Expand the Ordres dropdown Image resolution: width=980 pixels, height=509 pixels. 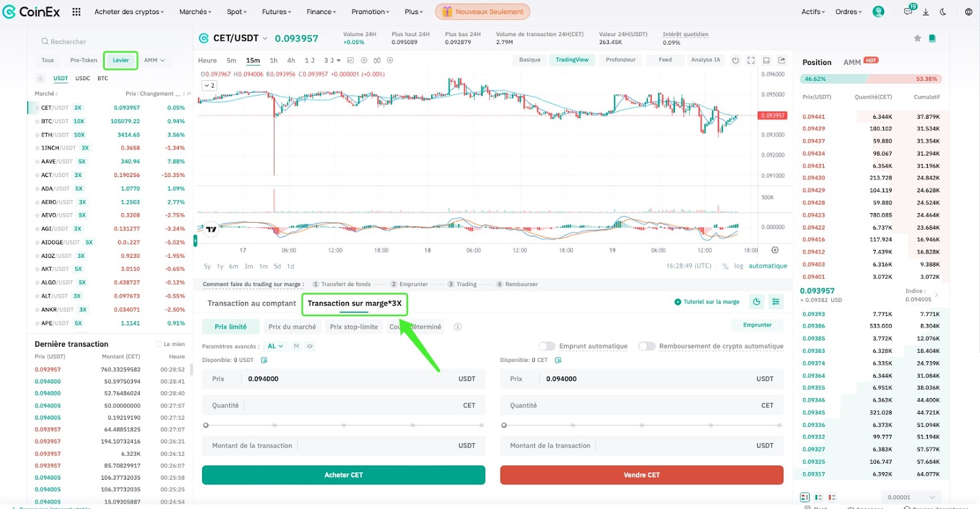[x=849, y=12]
